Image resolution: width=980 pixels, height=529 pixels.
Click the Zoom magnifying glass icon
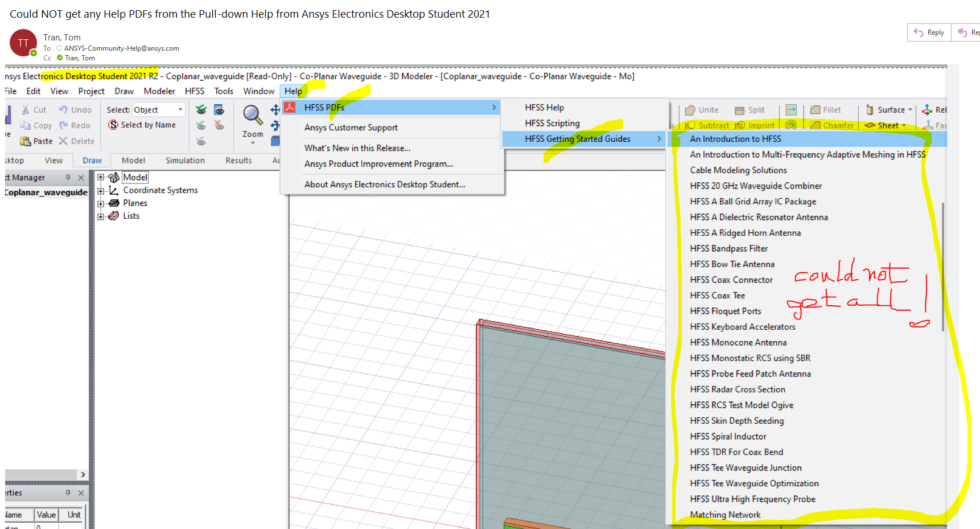click(x=252, y=116)
